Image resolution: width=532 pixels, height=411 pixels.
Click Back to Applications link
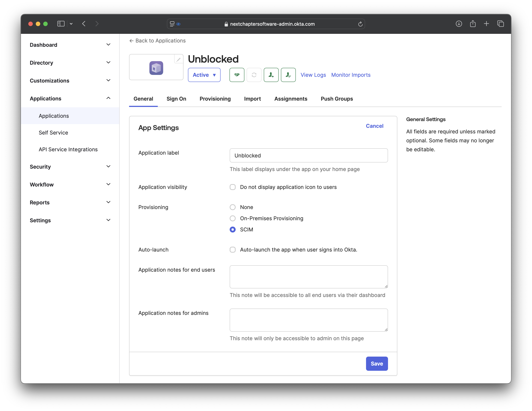[x=157, y=41]
